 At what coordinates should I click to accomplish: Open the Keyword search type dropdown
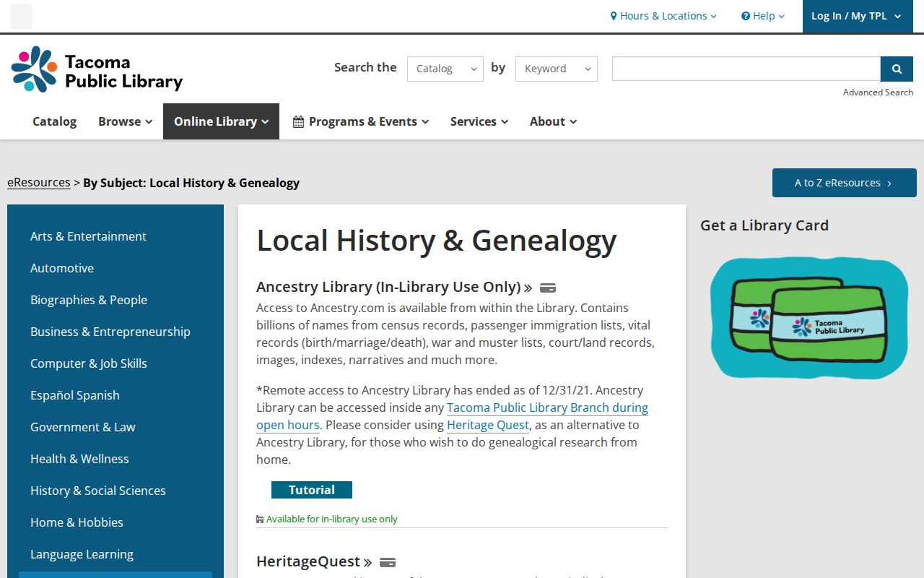pos(557,69)
